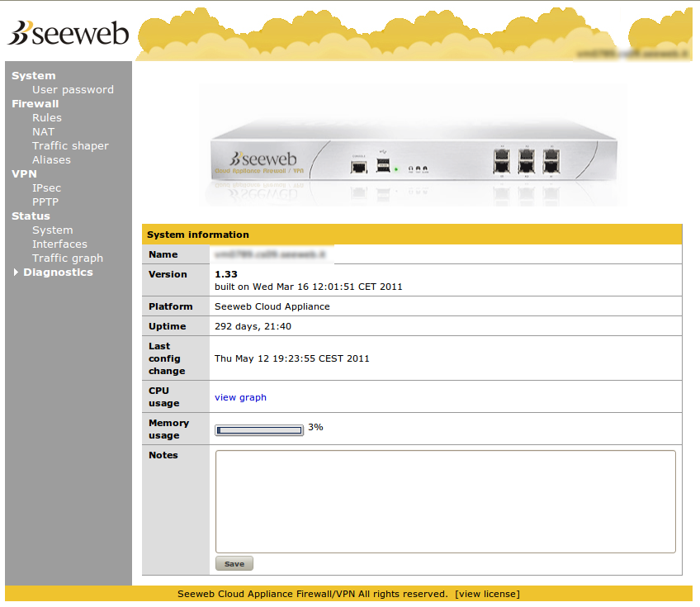Click the uptime value 292 days
This screenshot has width=700, height=607.
[253, 326]
